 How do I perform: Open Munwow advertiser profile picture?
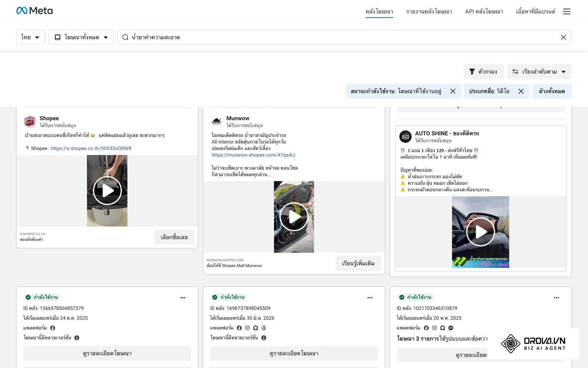point(216,121)
